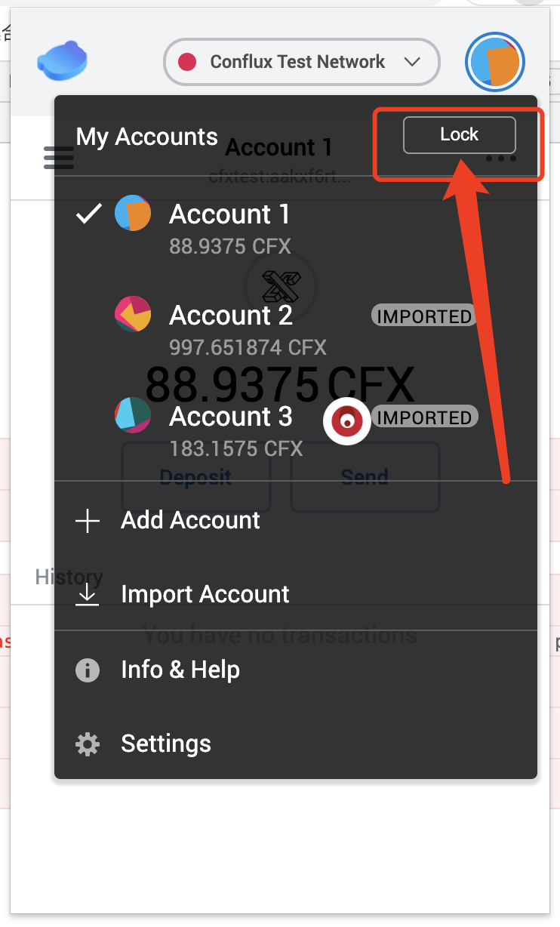This screenshot has height=927, width=560.
Task: Open the hamburger menu
Action: point(58,158)
